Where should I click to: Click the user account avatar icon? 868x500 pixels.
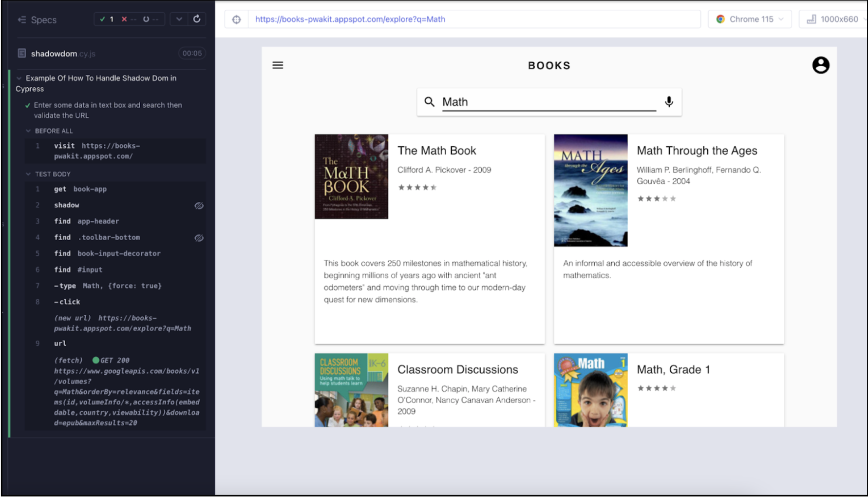[820, 65]
